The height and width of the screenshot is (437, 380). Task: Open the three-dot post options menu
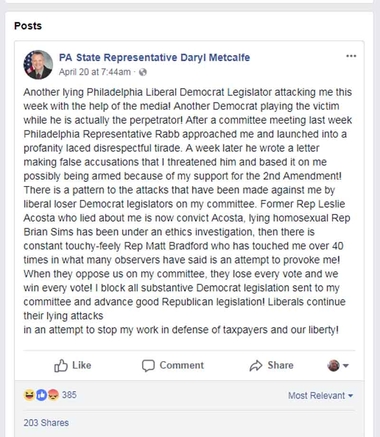tap(351, 56)
